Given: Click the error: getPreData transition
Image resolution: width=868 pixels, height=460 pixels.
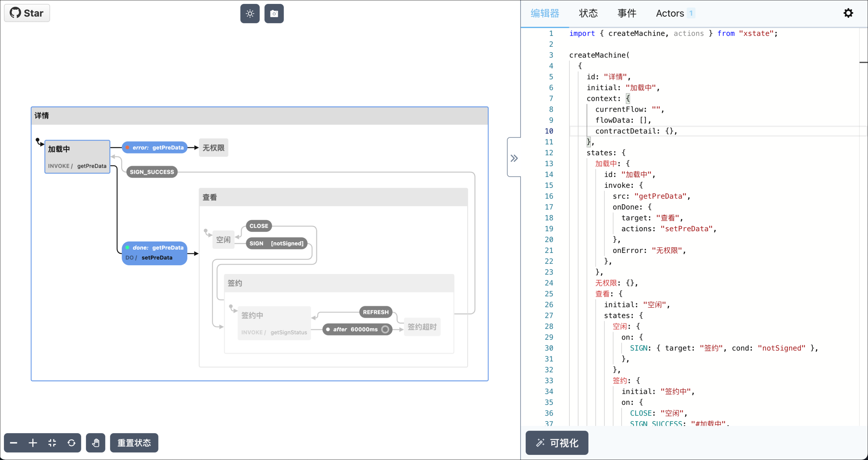Looking at the screenshot, I should click(x=155, y=148).
